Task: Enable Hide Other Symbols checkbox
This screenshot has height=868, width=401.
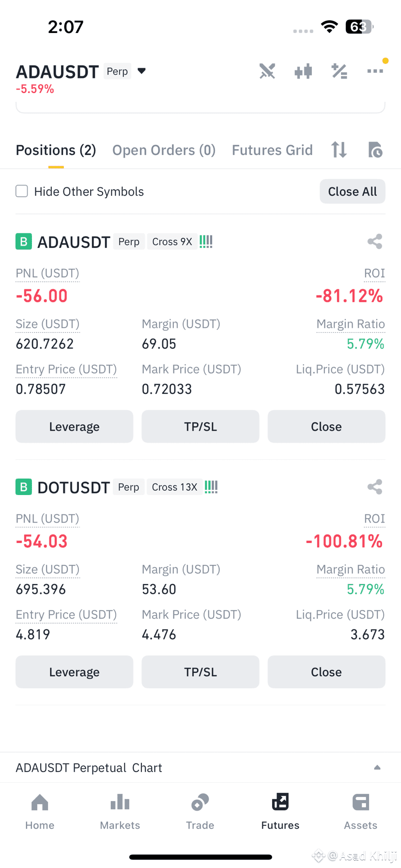Action: tap(22, 191)
